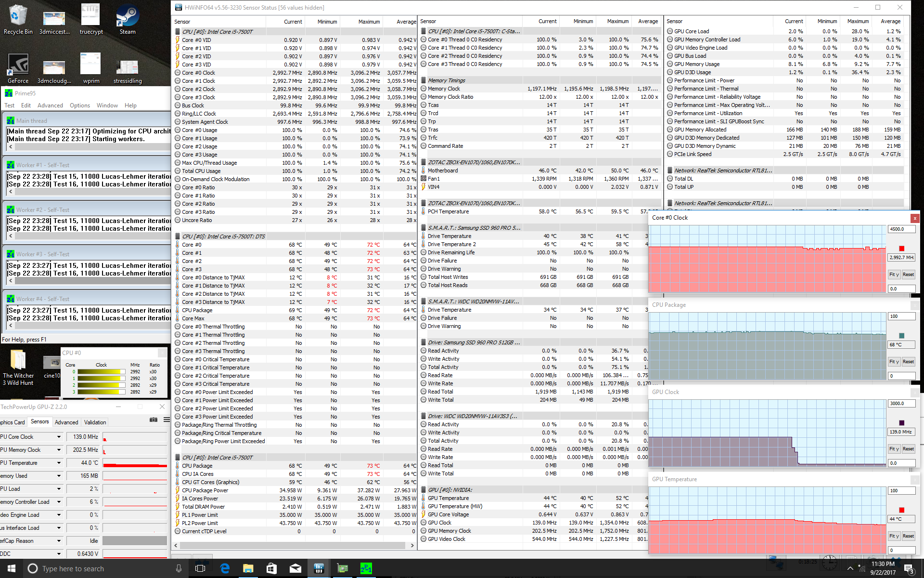Click the Windows Start button
Screen dimensions: 924x578
pyautogui.click(x=12, y=568)
